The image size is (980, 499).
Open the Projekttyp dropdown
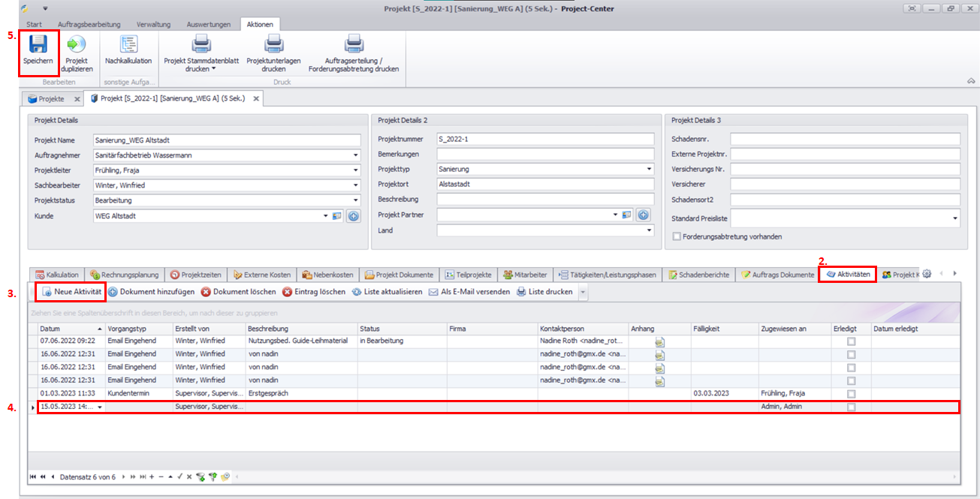click(x=648, y=170)
